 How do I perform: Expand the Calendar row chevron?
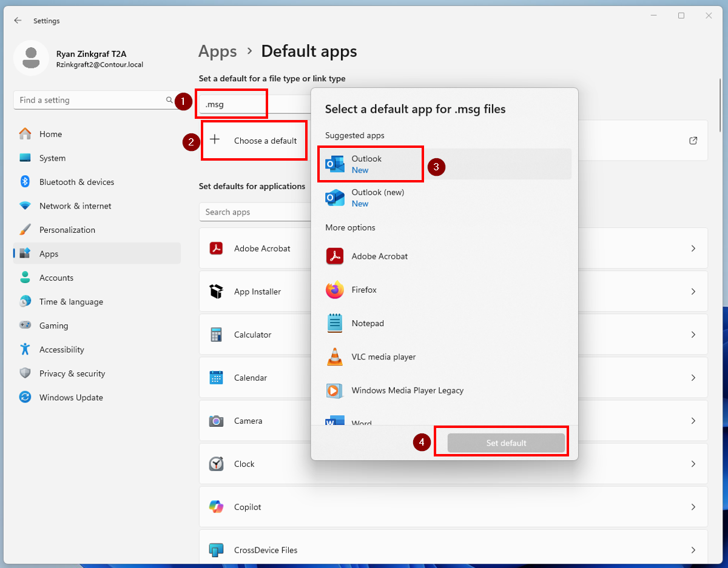click(693, 378)
